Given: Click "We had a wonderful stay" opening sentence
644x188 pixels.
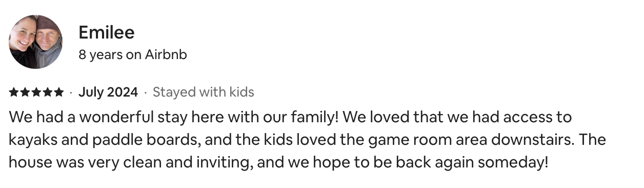Looking at the screenshot, I should [x=97, y=117].
